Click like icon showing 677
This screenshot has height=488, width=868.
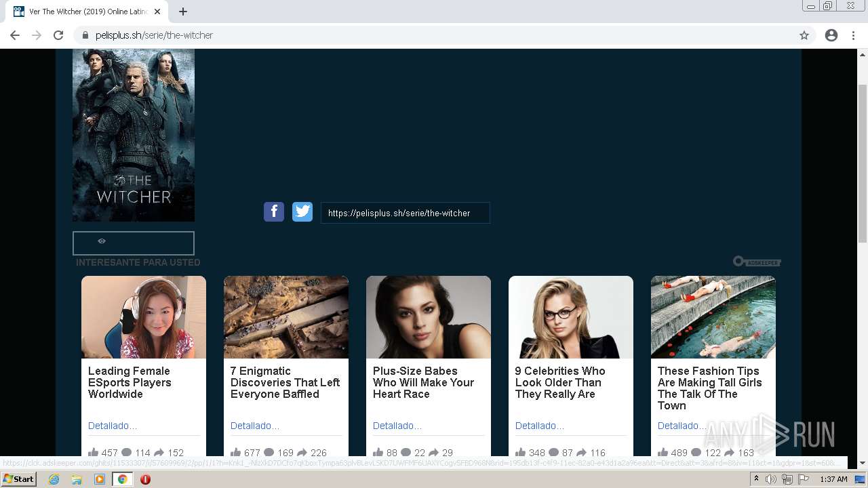(x=236, y=452)
